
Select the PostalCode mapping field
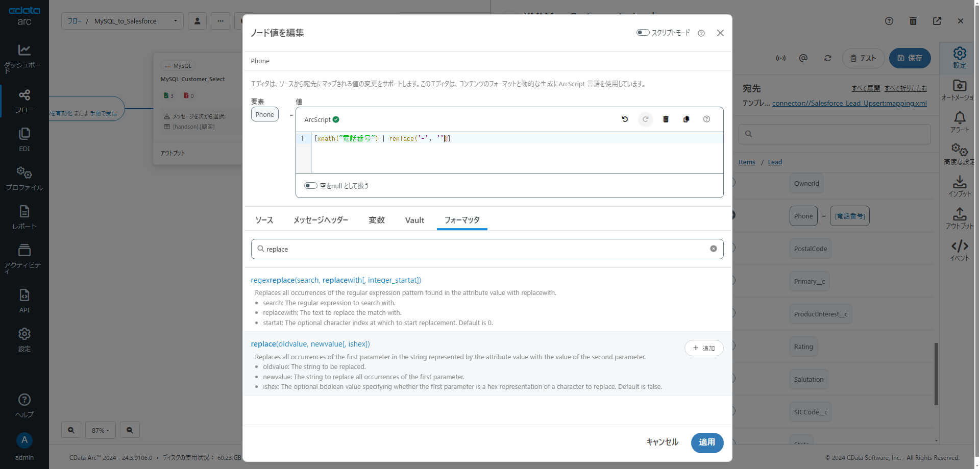click(811, 249)
